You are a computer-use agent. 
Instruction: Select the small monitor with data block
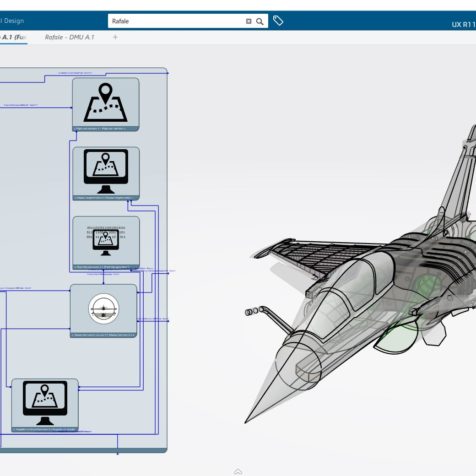(x=106, y=243)
